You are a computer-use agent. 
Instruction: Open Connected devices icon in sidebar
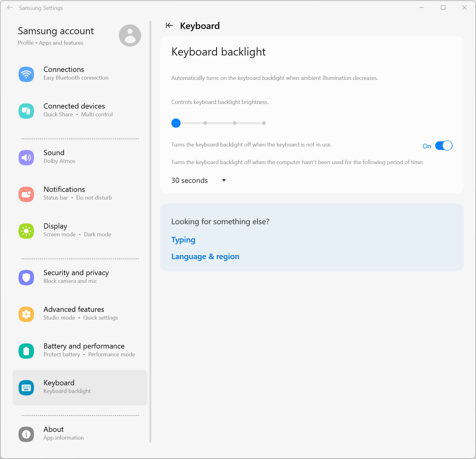[26, 111]
